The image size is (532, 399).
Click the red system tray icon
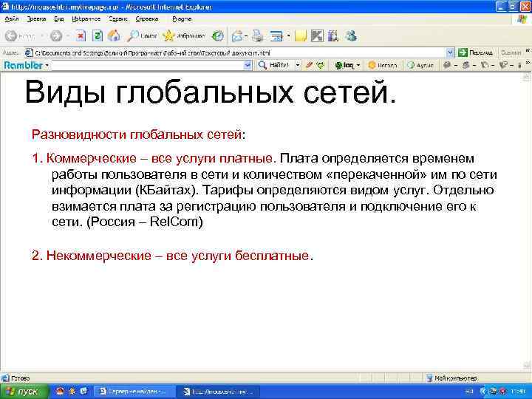pos(502,392)
